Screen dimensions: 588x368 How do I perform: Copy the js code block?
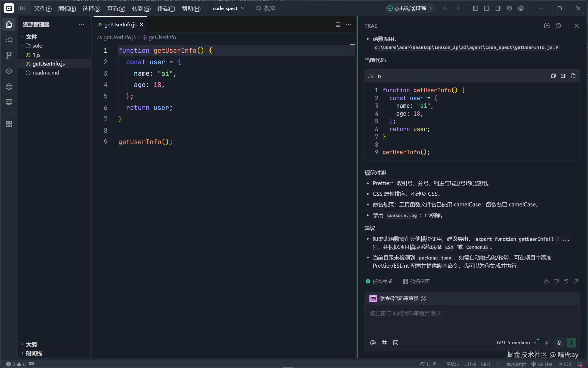(553, 76)
